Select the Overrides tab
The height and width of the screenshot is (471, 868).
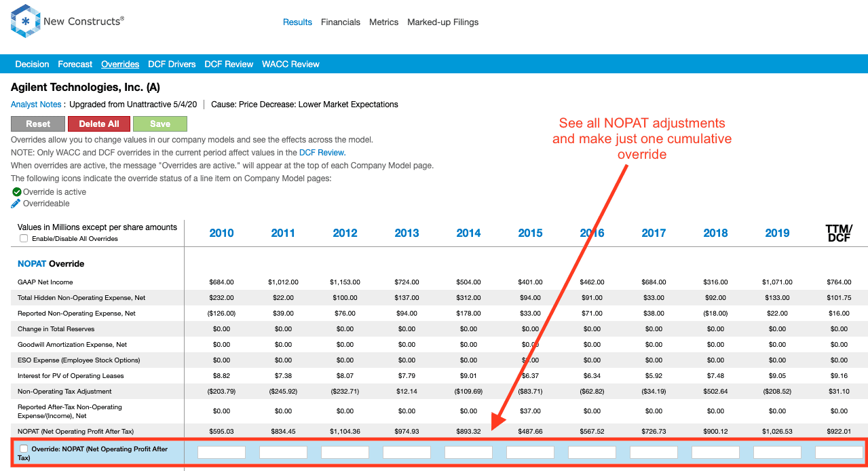[x=120, y=64]
